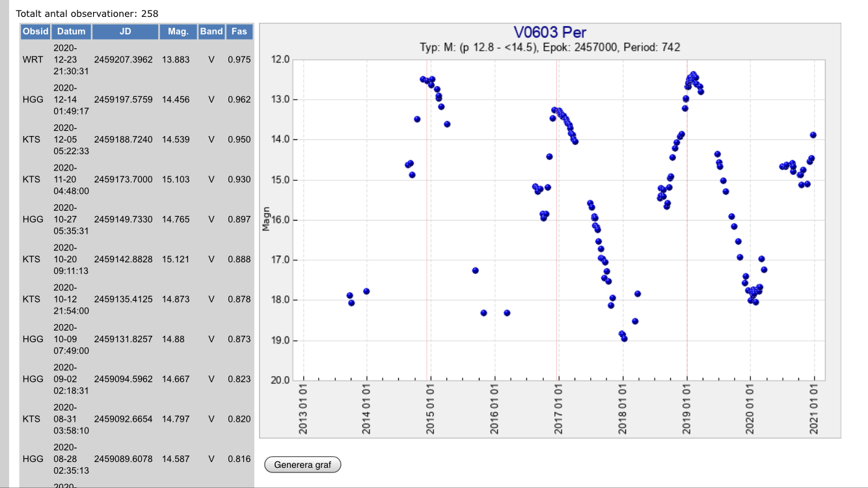Image resolution: width=868 pixels, height=488 pixels.
Task: Sort by the Datum column header
Action: pyautogui.click(x=71, y=31)
